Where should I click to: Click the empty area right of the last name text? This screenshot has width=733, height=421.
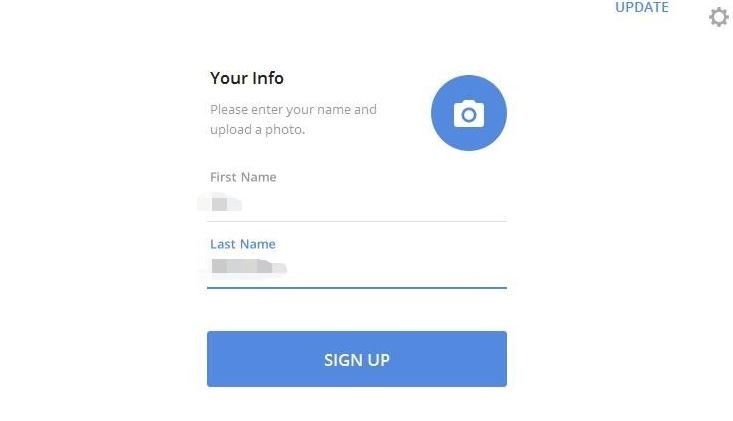(x=397, y=267)
